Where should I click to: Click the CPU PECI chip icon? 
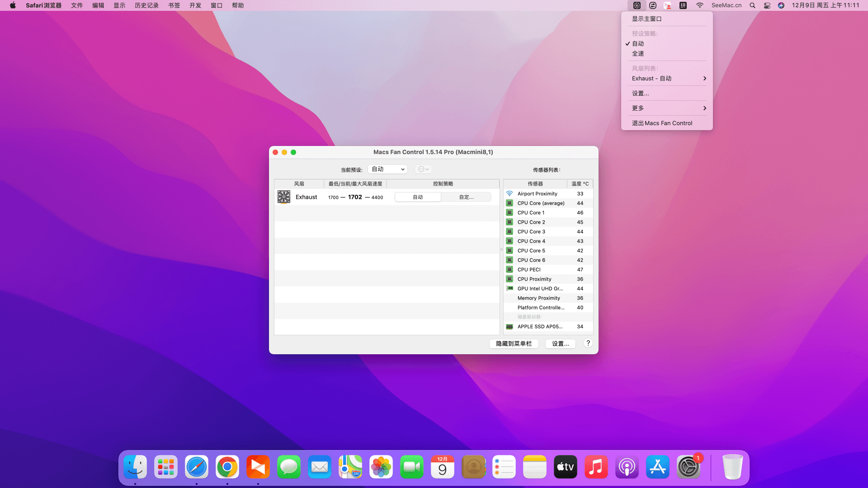pos(509,270)
